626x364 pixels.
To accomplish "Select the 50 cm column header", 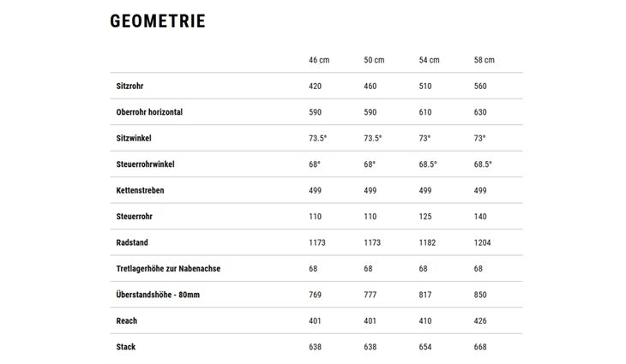I will coord(374,60).
